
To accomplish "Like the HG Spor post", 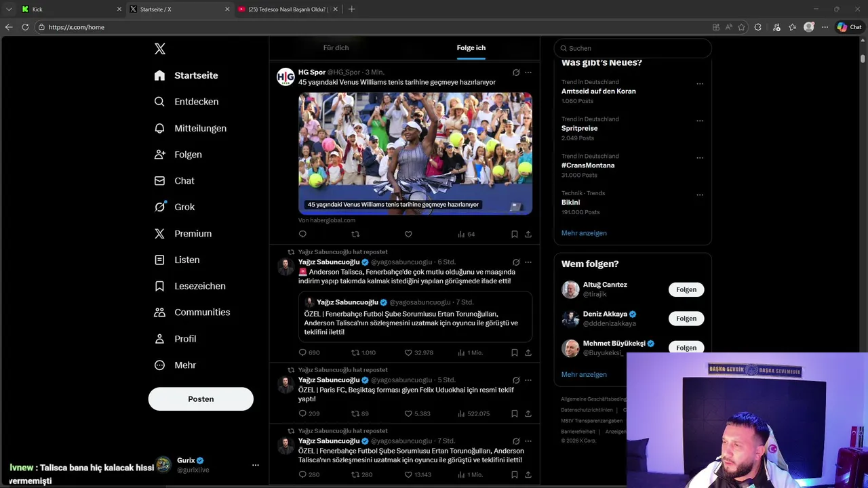I will pyautogui.click(x=408, y=235).
